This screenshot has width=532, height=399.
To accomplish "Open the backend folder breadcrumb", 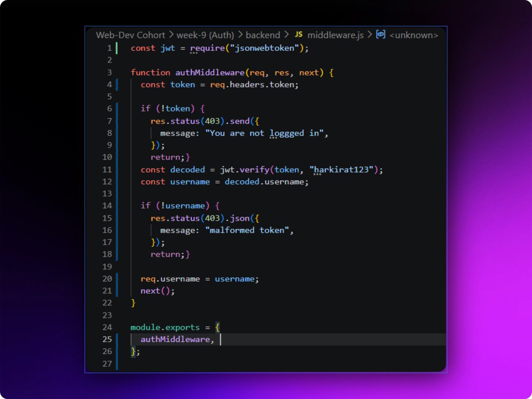I will (x=263, y=35).
